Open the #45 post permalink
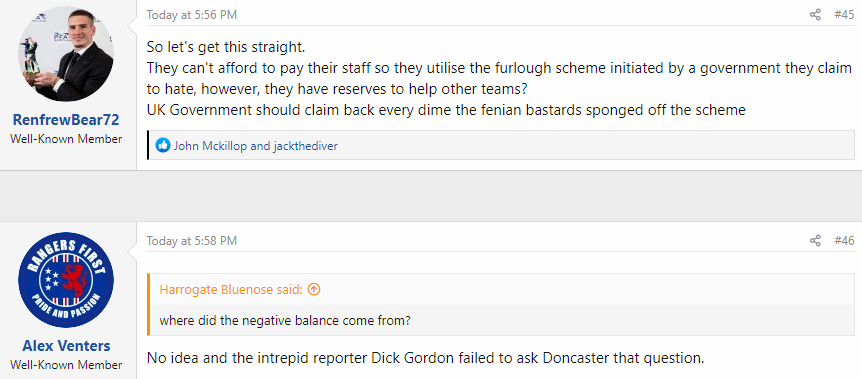Screen dimensions: 862x379 pyautogui.click(x=844, y=15)
